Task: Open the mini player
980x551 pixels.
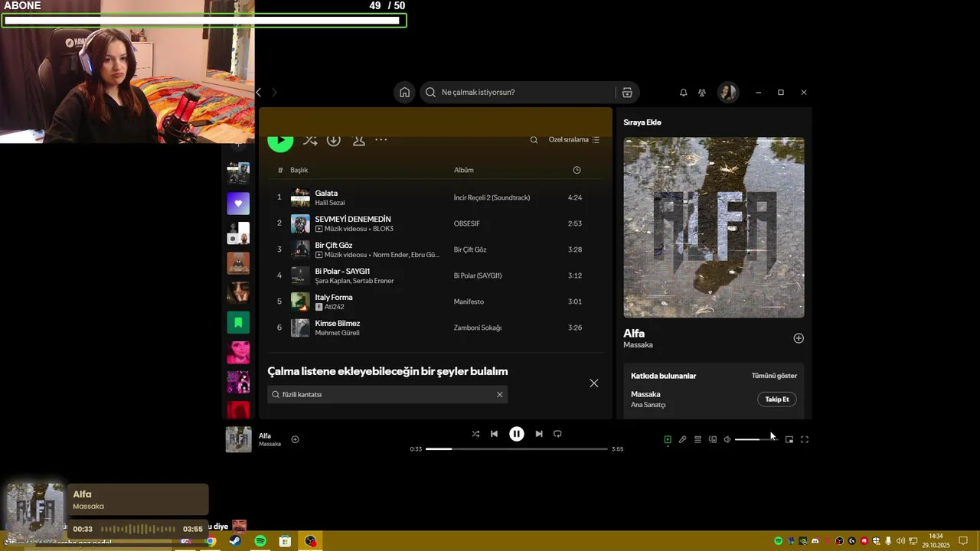Action: coord(789,440)
